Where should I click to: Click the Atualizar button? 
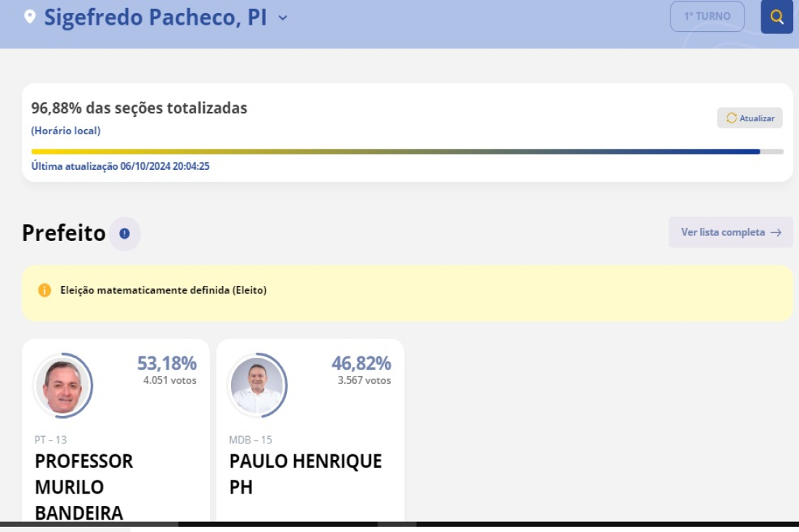750,118
